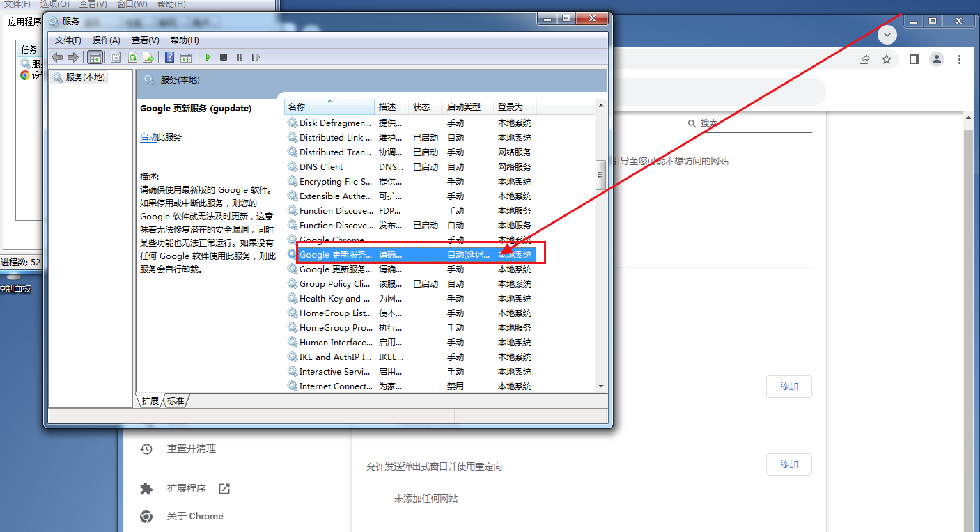Open 文件(F) menu in Services window
980x532 pixels.
(x=68, y=40)
